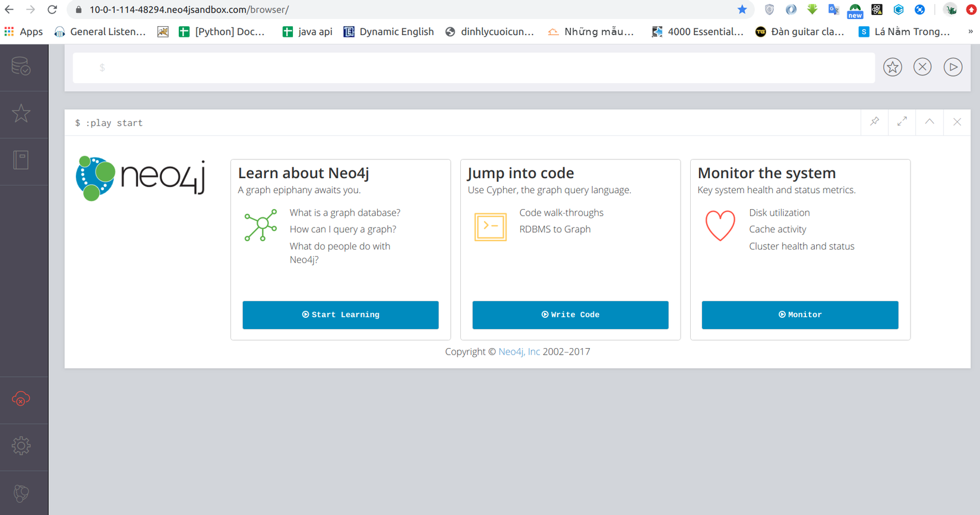Click the Write Code button
The image size is (980, 515).
click(x=570, y=315)
